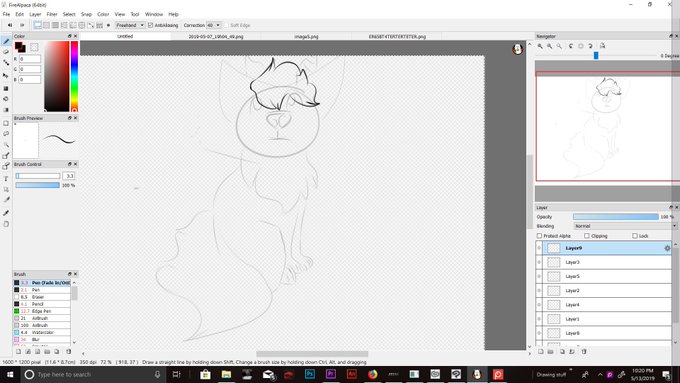
Task: Float the Color panel
Action: click(x=69, y=36)
